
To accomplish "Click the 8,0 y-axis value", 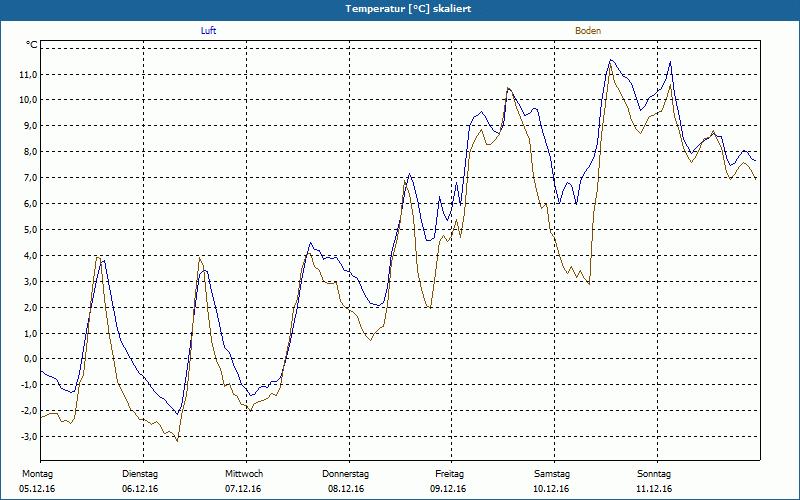I will (x=30, y=152).
